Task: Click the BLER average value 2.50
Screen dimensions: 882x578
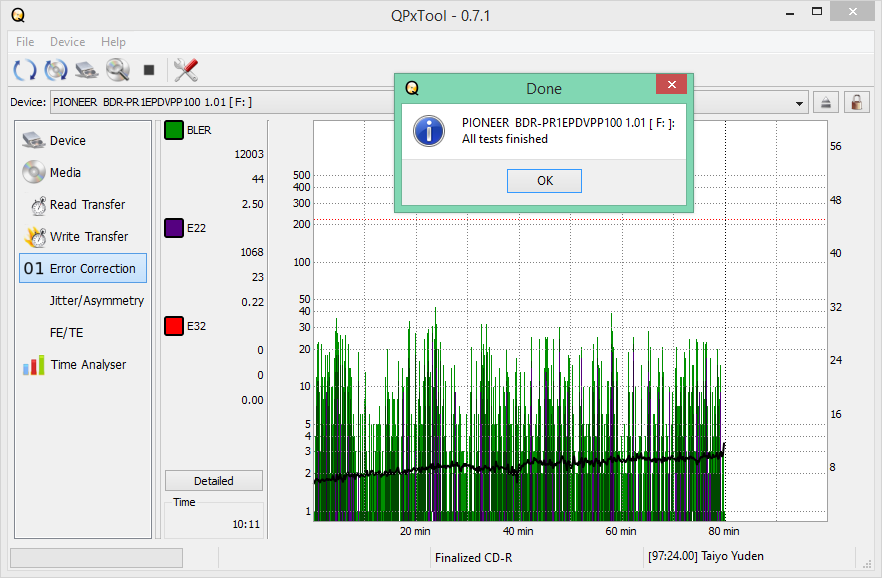Action: pos(252,204)
